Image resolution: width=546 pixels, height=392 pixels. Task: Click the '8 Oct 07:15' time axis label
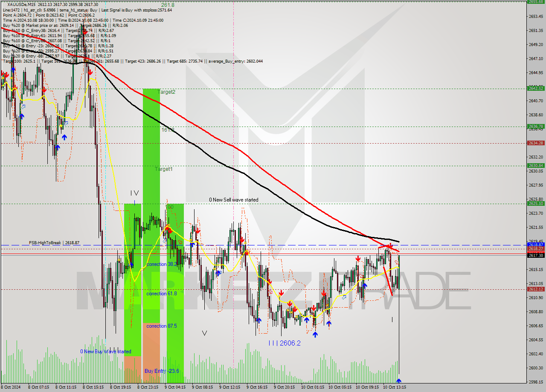38,387
